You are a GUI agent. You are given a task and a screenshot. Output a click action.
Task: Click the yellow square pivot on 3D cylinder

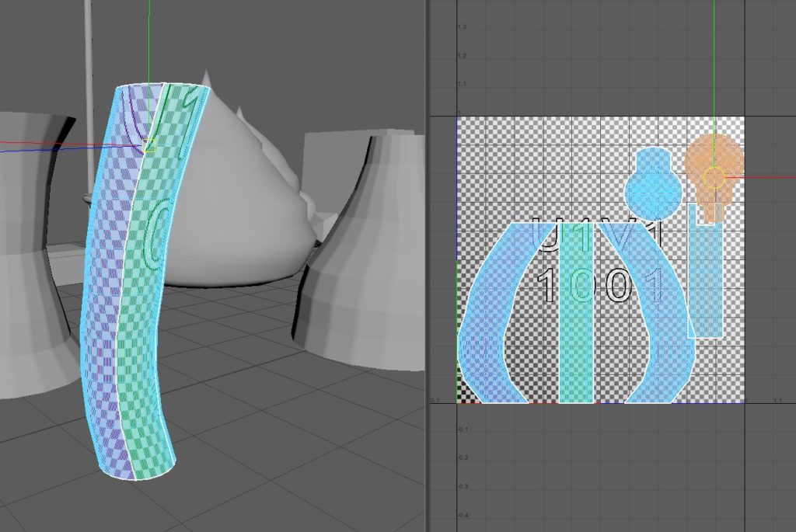point(150,145)
